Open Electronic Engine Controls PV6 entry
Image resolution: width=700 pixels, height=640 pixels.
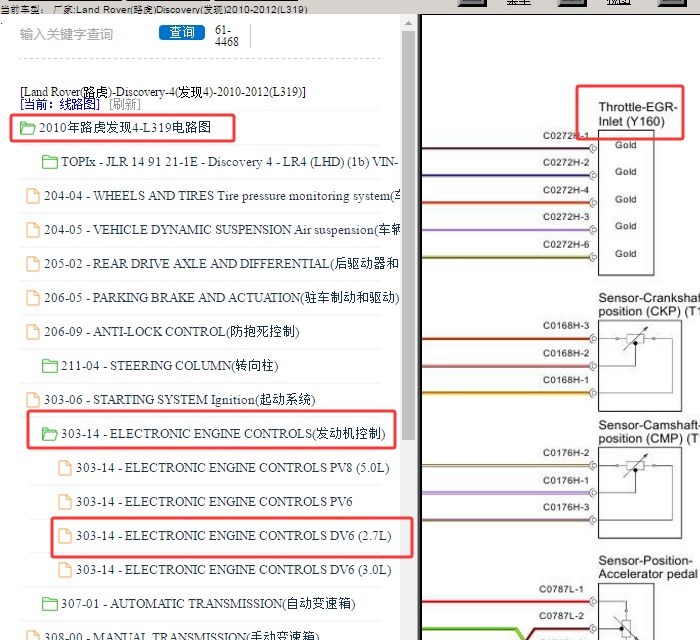(x=214, y=502)
